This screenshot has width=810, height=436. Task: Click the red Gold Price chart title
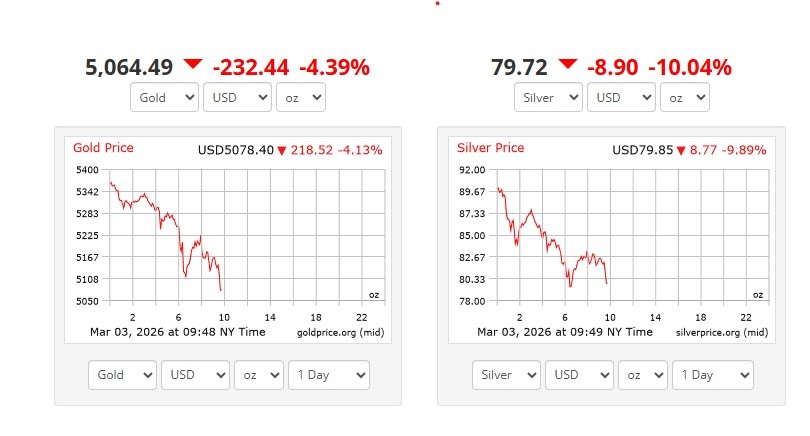point(103,148)
